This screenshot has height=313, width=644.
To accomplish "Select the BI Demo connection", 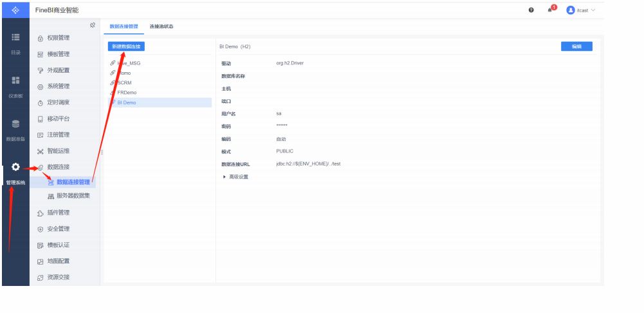I will [160, 102].
